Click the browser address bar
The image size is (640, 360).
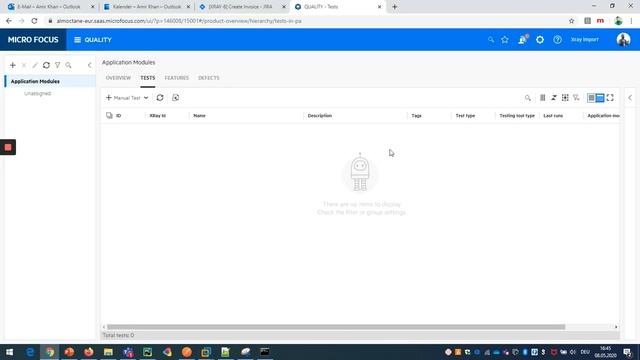[x=306, y=21]
